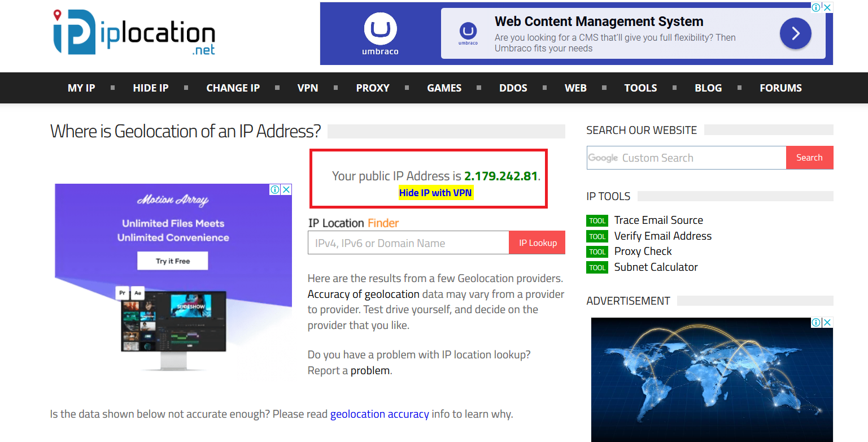Open the FORUMS navigation item
868x442 pixels.
click(780, 88)
